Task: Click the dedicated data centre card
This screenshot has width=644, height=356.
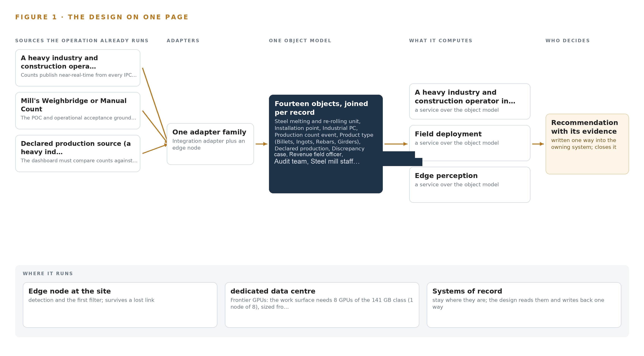Action: (x=322, y=305)
